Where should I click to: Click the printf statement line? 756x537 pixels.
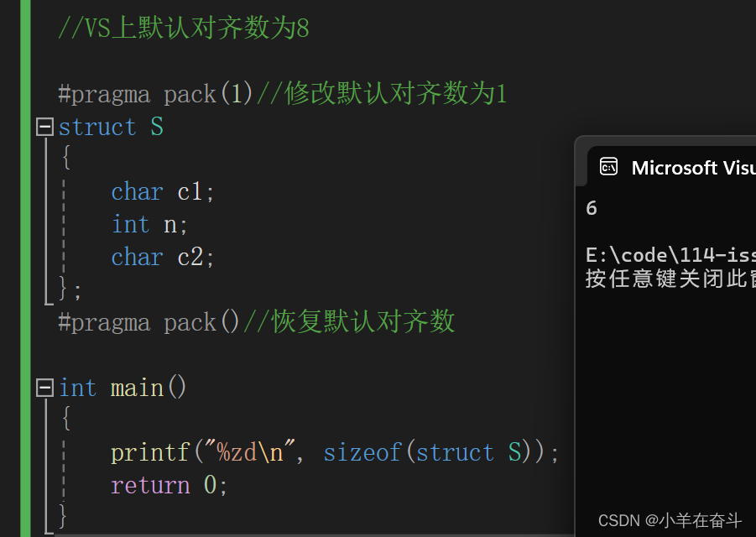tap(335, 452)
